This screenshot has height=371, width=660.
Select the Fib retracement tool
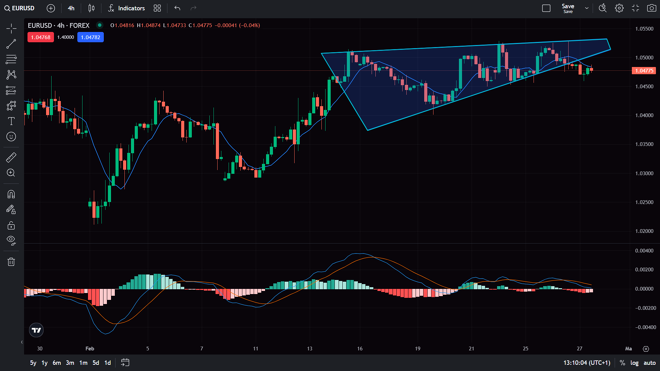tap(11, 59)
